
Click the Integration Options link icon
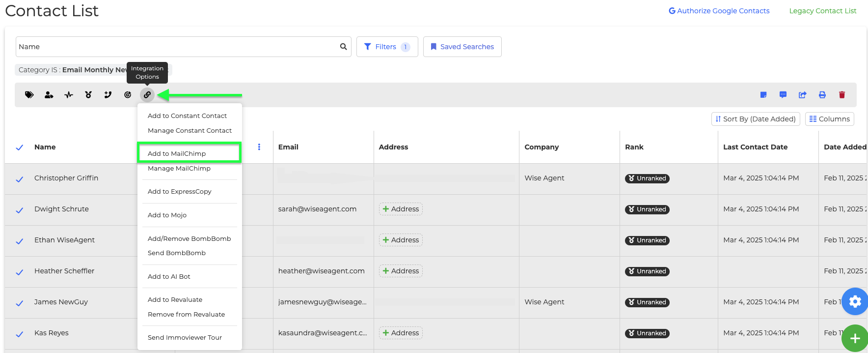(x=147, y=95)
